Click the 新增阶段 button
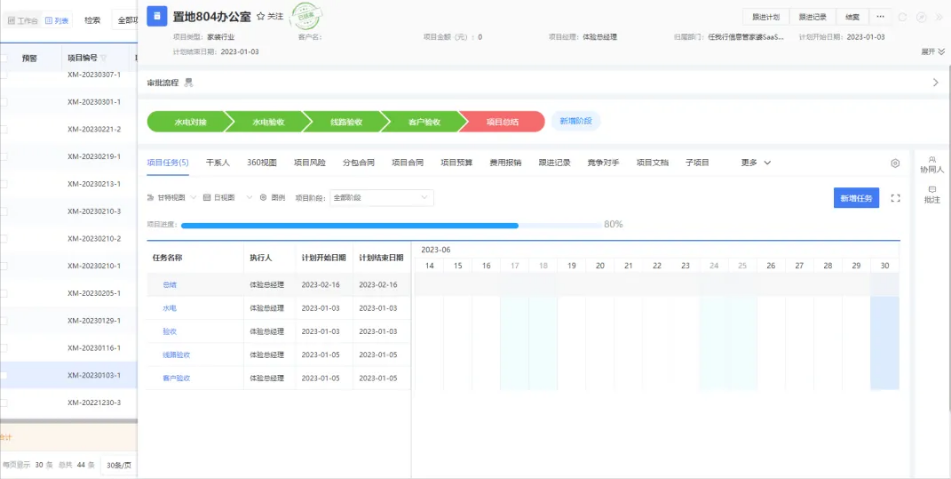 coord(576,121)
